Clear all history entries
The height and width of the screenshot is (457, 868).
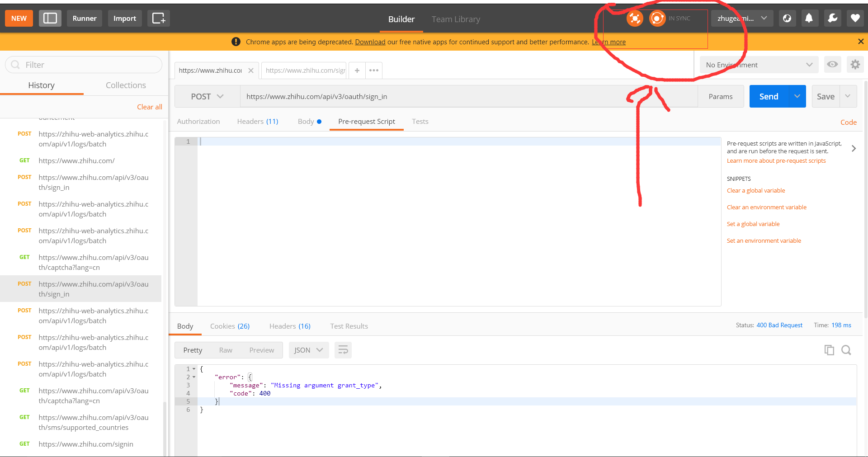pyautogui.click(x=150, y=107)
